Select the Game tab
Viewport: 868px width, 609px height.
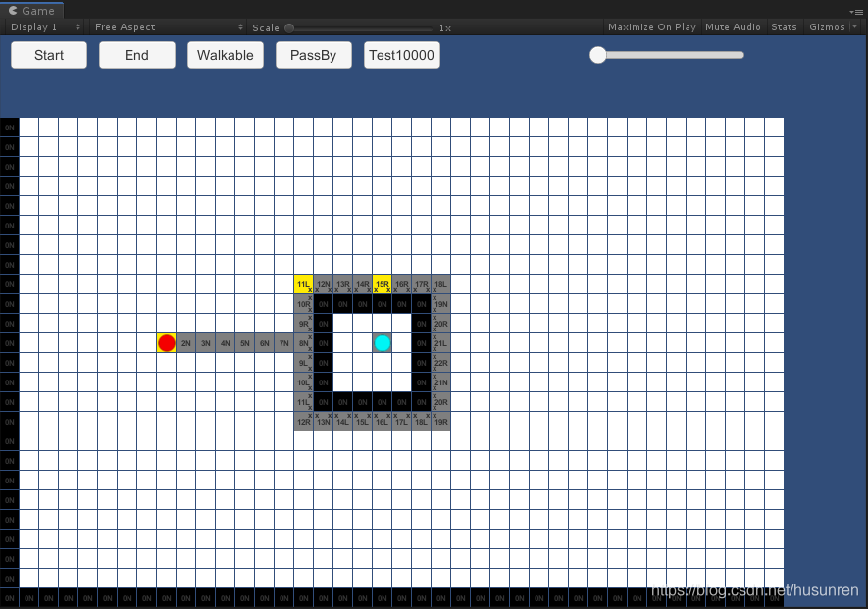pyautogui.click(x=32, y=11)
